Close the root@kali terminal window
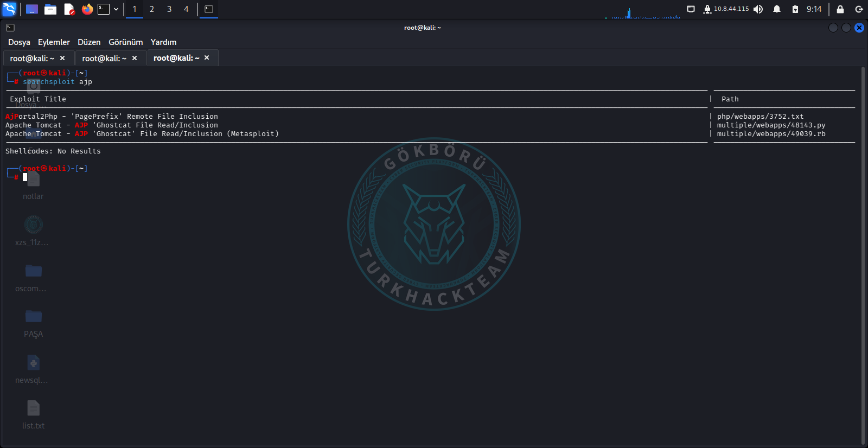Image resolution: width=868 pixels, height=448 pixels. click(x=859, y=28)
